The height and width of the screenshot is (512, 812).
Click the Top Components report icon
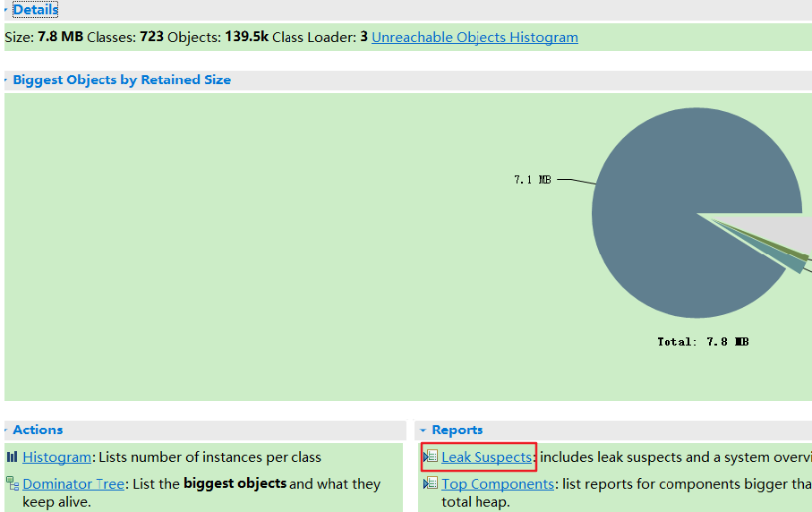pyautogui.click(x=431, y=483)
